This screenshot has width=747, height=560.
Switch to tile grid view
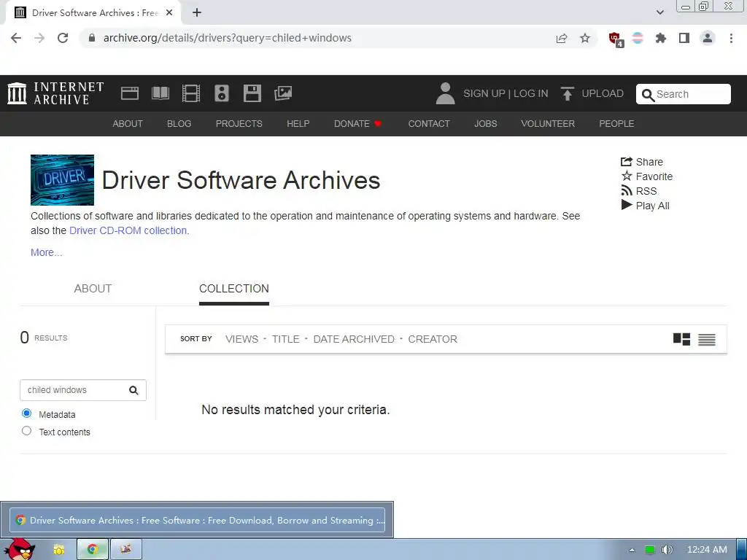click(682, 339)
